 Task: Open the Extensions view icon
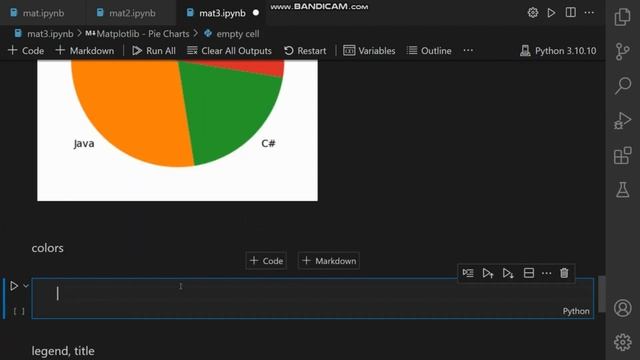click(622, 156)
